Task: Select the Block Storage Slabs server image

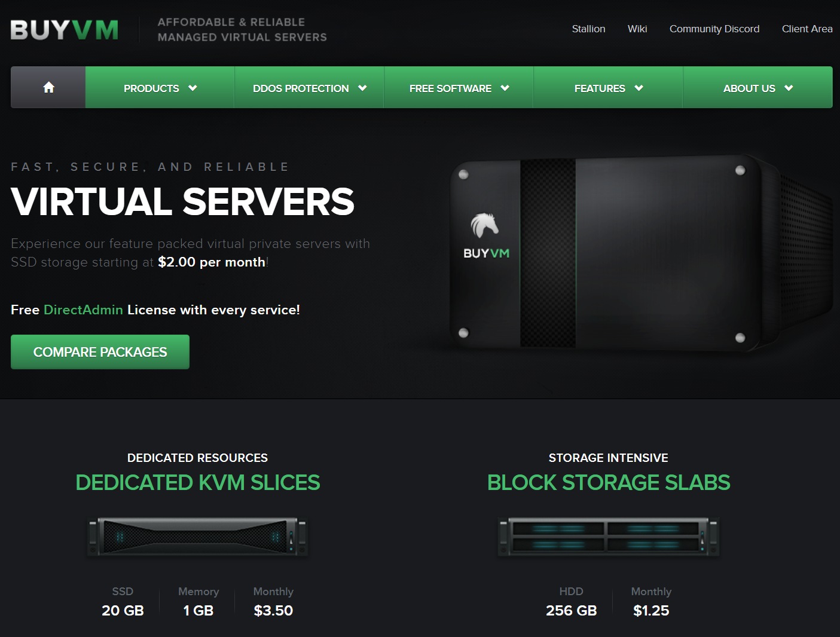Action: (x=609, y=537)
